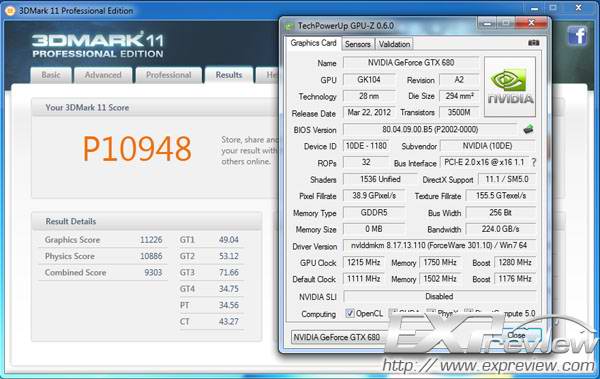Open the Advanced tab in 3DMark
The height and width of the screenshot is (379, 600).
pyautogui.click(x=103, y=75)
